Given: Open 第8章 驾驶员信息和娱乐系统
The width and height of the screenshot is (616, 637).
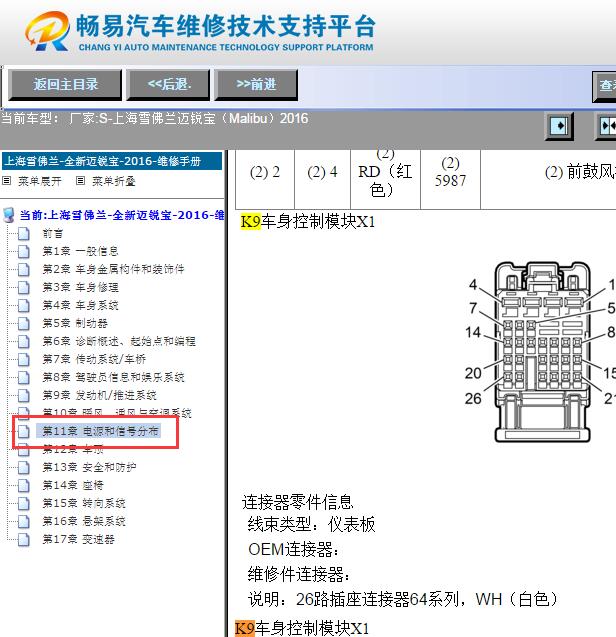Looking at the screenshot, I should click(x=113, y=377).
